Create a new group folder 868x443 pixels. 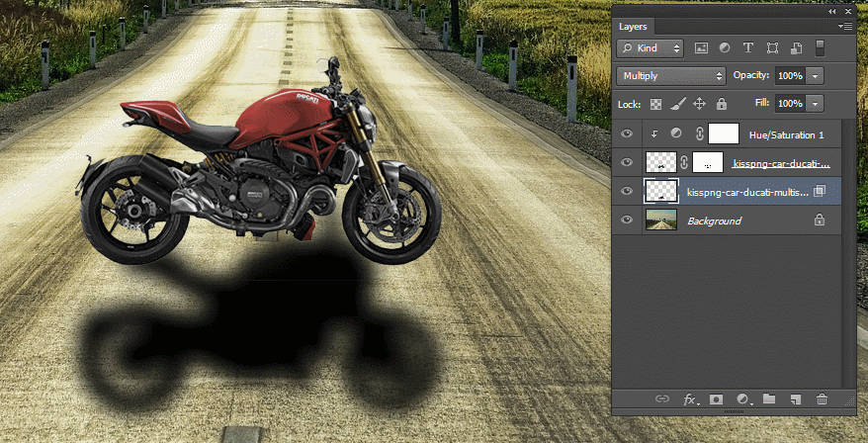click(x=769, y=399)
